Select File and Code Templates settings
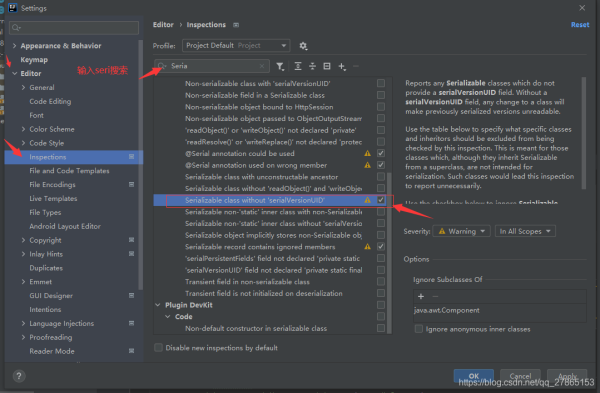 pyautogui.click(x=69, y=171)
